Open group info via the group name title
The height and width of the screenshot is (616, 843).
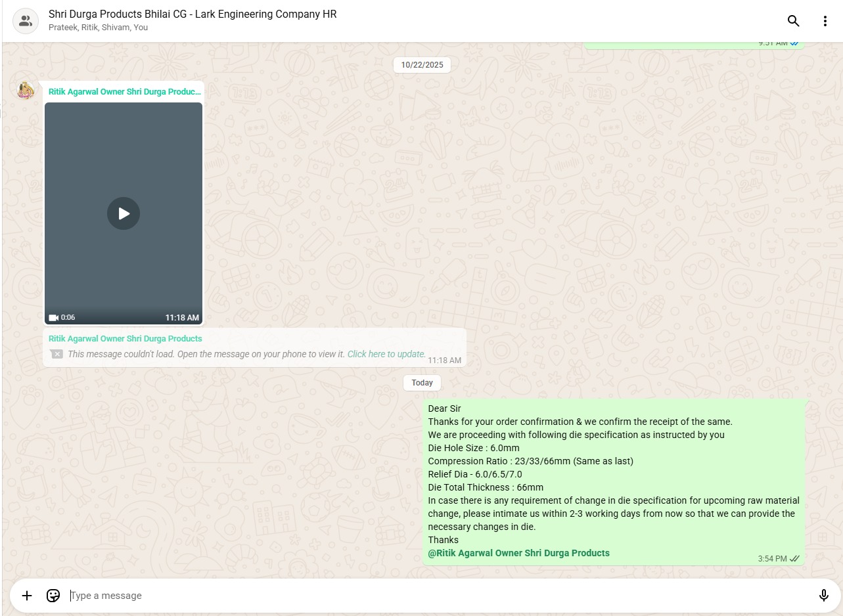point(193,14)
